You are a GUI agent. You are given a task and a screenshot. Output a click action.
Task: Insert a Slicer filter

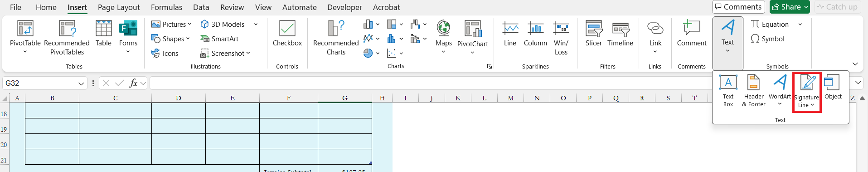[594, 34]
